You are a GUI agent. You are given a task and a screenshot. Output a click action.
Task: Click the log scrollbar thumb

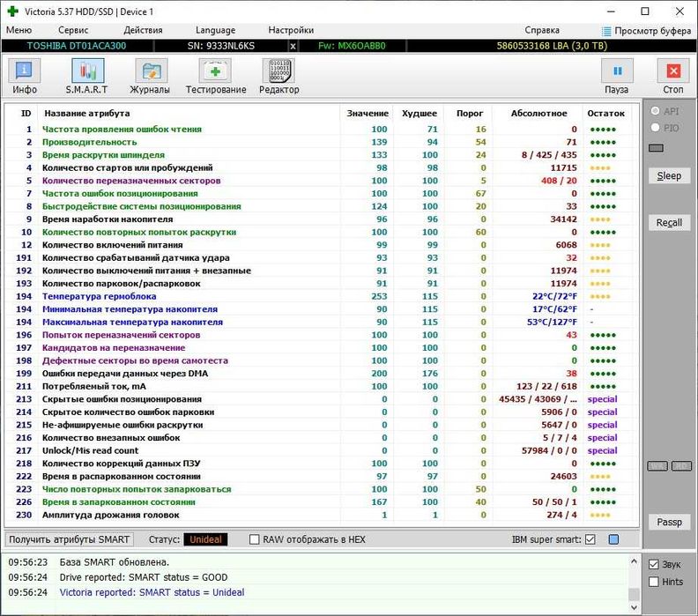tap(634, 594)
